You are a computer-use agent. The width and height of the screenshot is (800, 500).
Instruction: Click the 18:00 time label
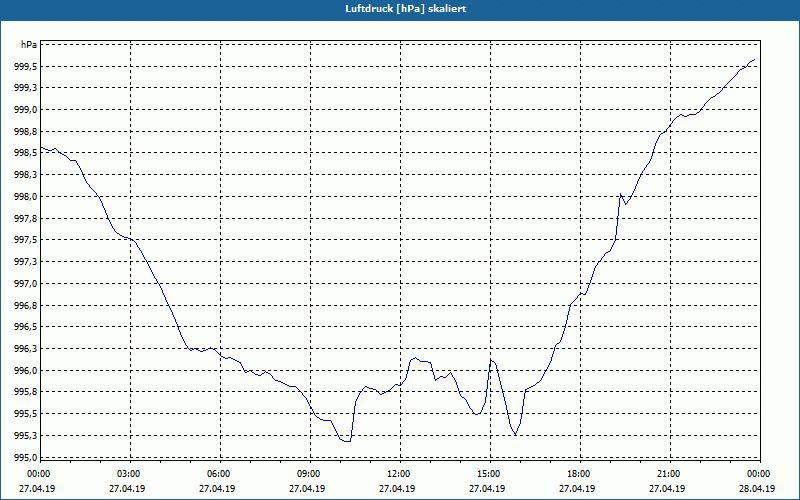pos(581,474)
